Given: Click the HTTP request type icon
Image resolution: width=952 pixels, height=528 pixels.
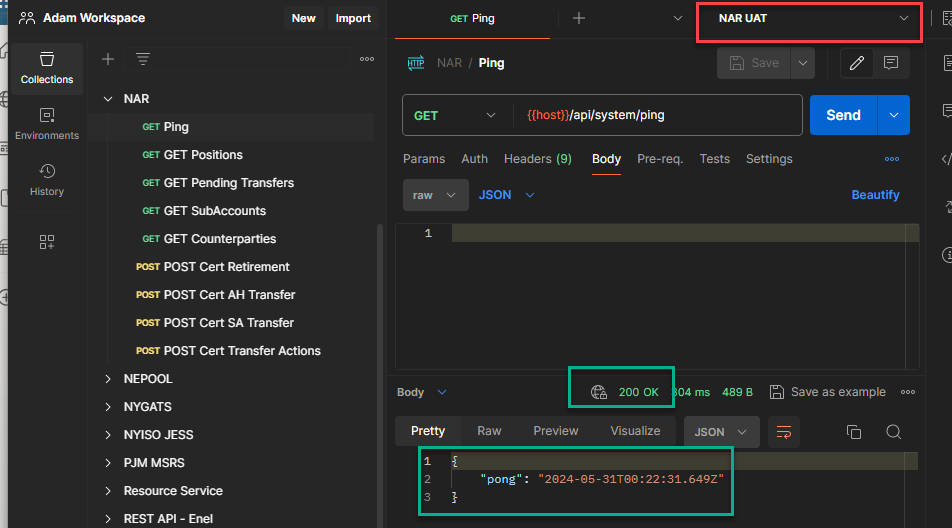Looking at the screenshot, I should [x=416, y=63].
